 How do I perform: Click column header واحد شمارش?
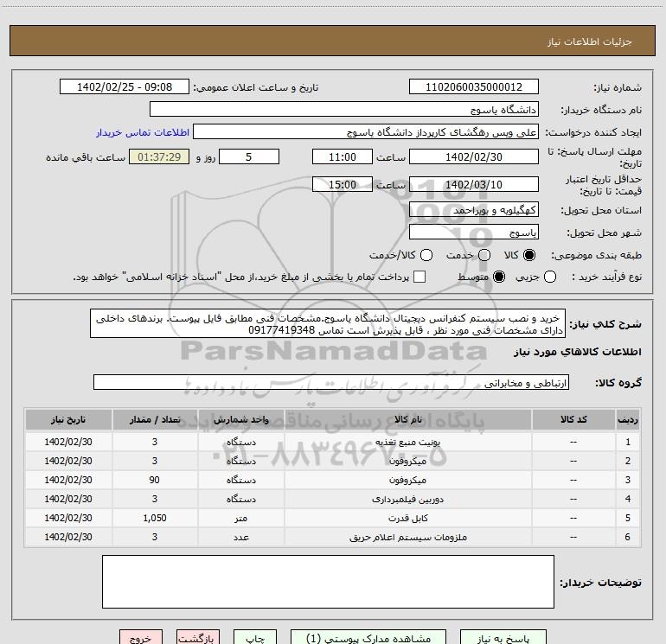coord(240,419)
